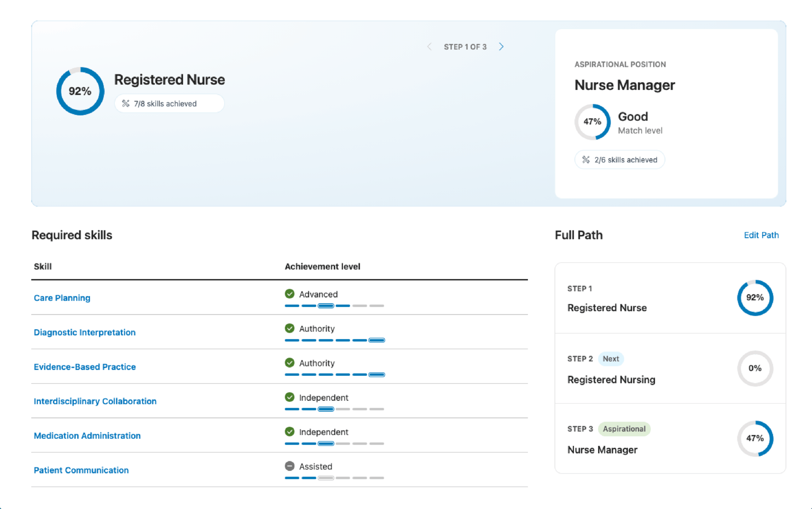The height and width of the screenshot is (509, 812).
Task: Click green checkmark for Evidence-Based Practice
Action: 289,362
